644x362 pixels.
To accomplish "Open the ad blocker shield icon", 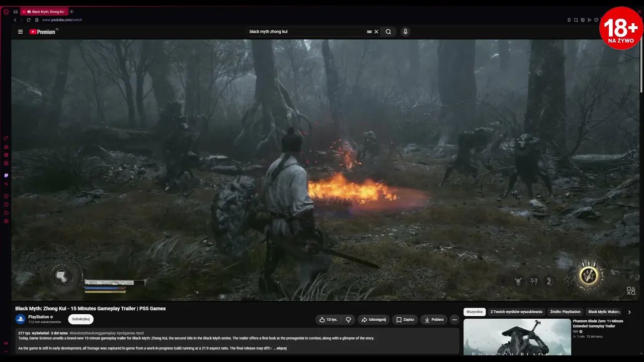I will point(583,20).
